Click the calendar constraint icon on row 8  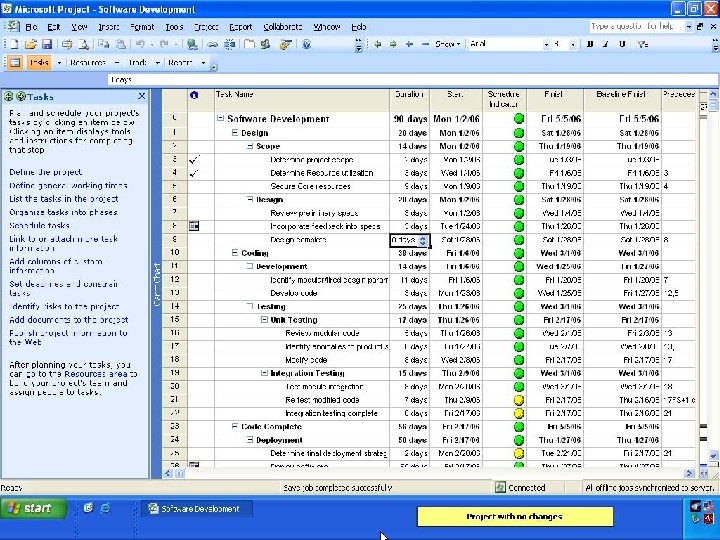pos(194,226)
